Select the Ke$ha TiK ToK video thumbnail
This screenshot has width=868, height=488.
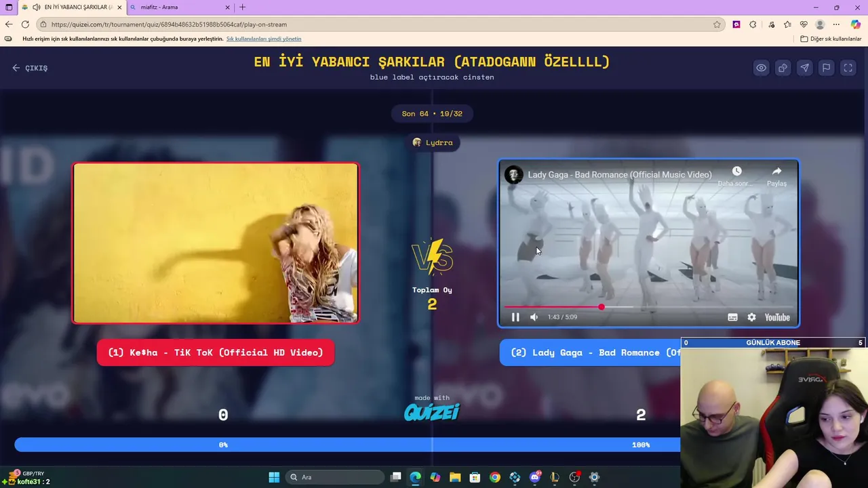(216, 243)
